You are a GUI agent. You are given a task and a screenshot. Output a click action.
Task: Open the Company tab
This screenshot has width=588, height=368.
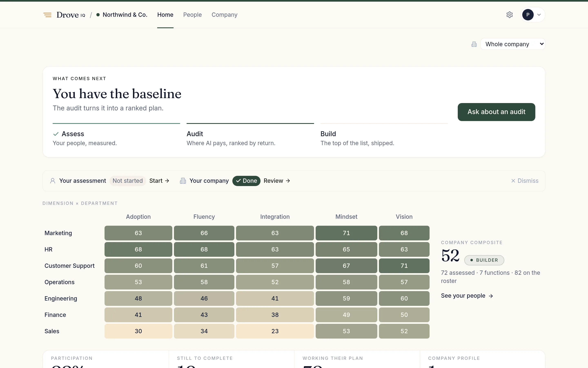pos(224,15)
